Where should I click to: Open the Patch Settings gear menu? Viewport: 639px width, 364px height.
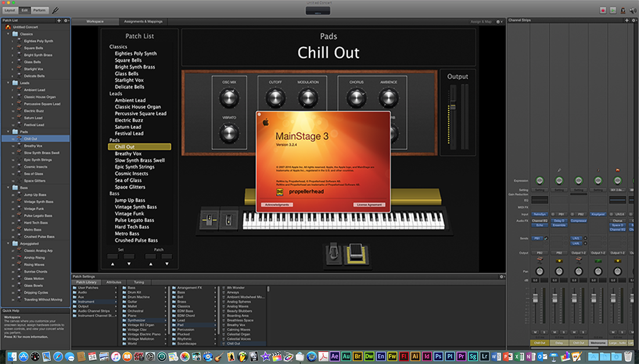pos(502,276)
